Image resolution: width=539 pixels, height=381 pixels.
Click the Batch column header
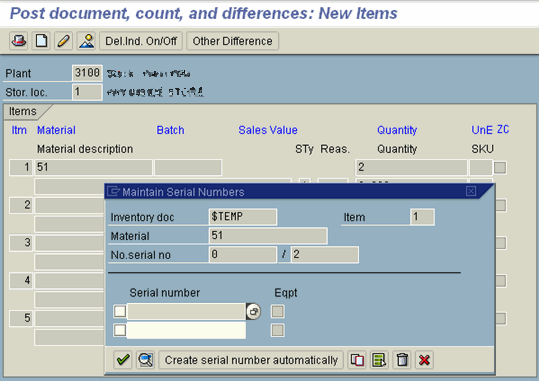point(170,130)
